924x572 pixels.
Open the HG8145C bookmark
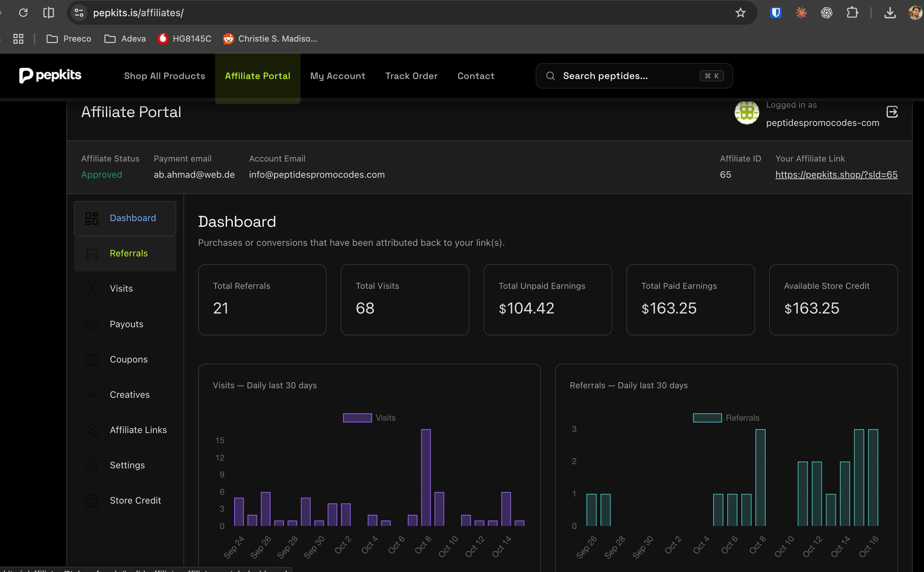(184, 38)
